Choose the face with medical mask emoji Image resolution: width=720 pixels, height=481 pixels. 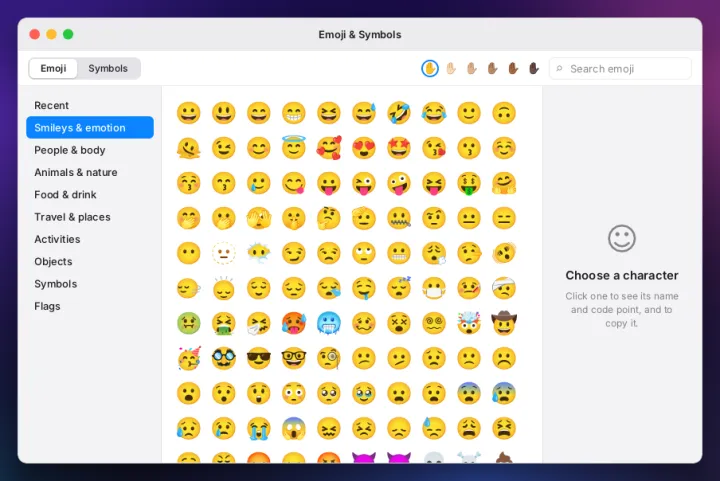tap(434, 288)
